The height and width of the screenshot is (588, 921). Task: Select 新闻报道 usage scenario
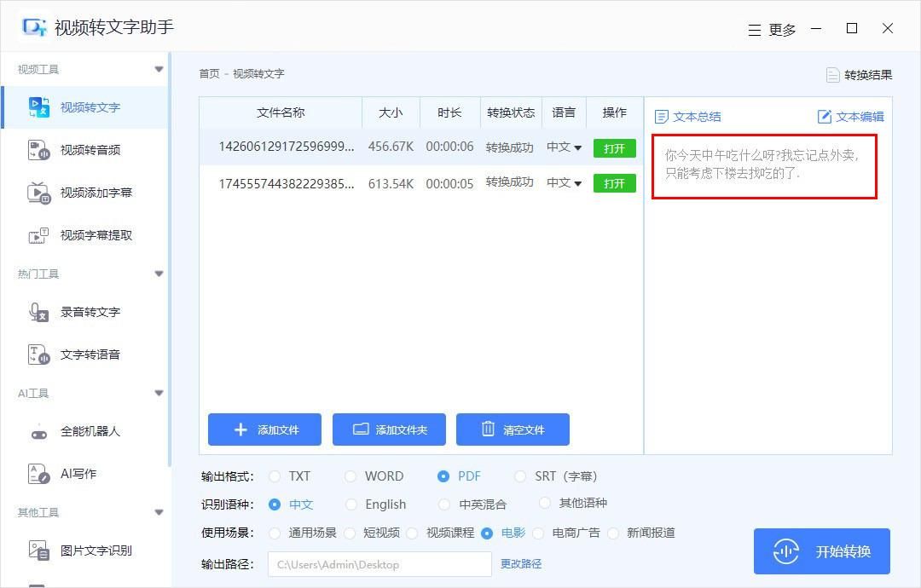[613, 533]
